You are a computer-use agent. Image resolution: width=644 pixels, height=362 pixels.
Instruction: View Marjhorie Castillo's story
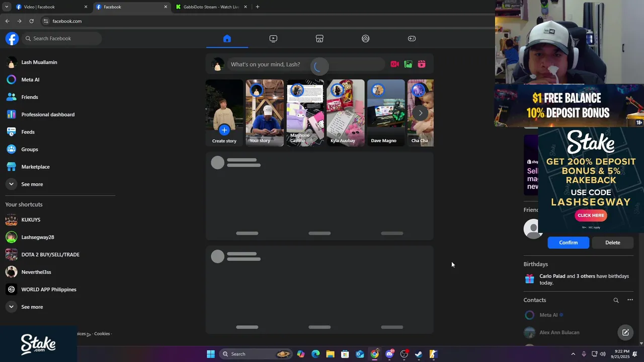pyautogui.click(x=305, y=113)
